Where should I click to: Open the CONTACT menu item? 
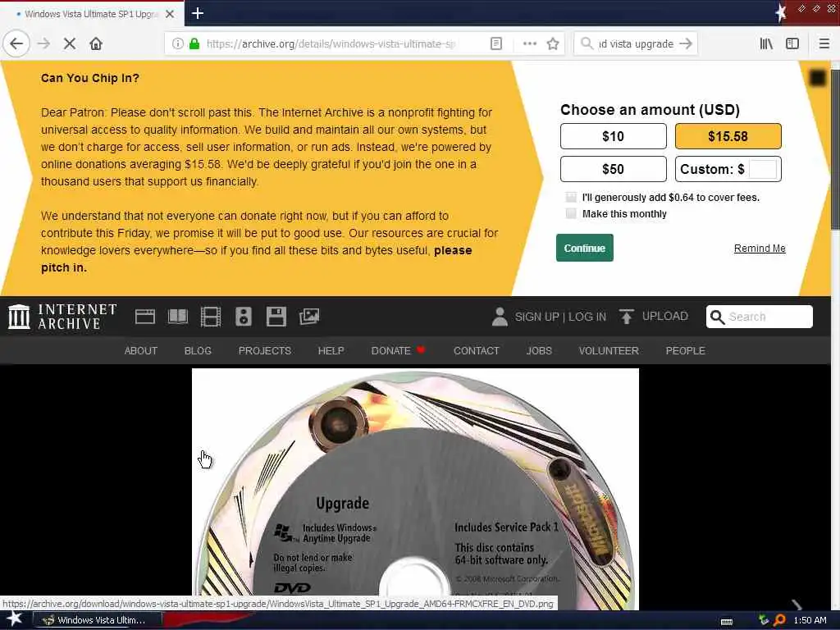477,351
